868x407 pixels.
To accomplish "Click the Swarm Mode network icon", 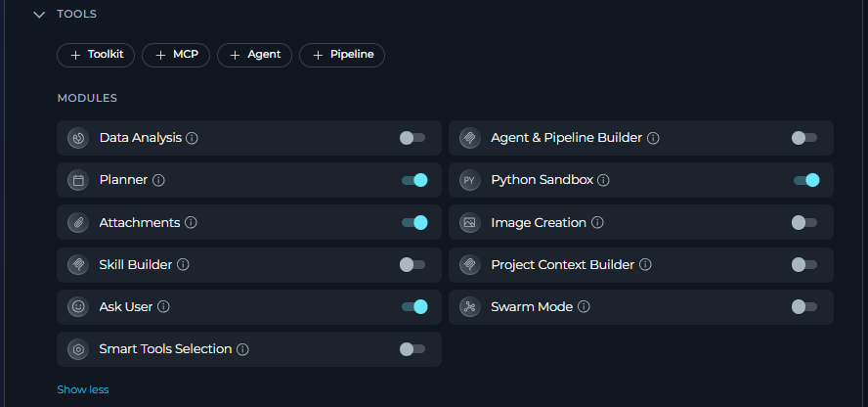I will 470,307.
